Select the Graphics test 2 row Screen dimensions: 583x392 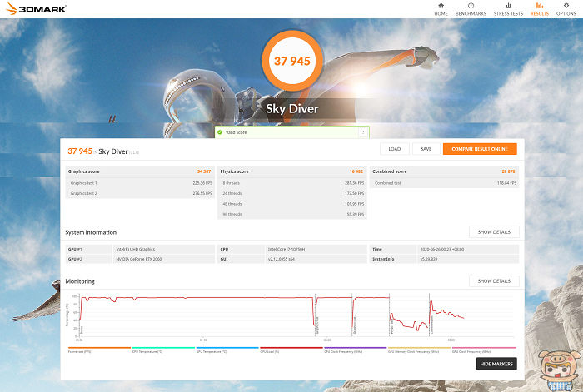pos(140,193)
